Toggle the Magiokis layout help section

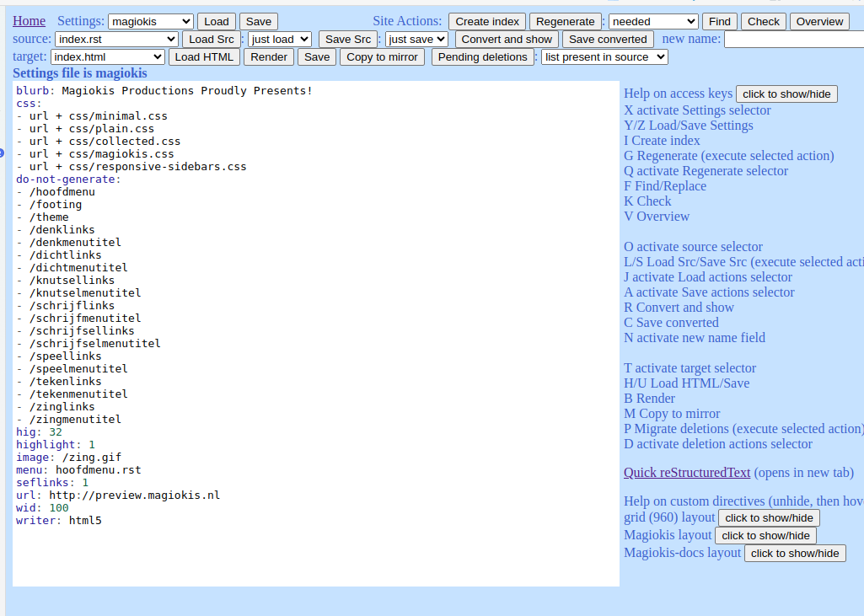pos(765,536)
